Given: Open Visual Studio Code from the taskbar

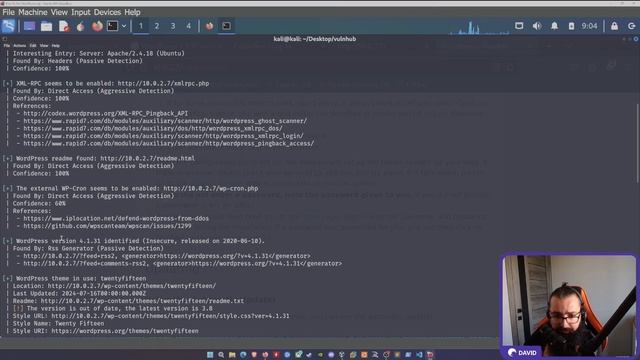Looking at the screenshot, I should tap(419, 355).
